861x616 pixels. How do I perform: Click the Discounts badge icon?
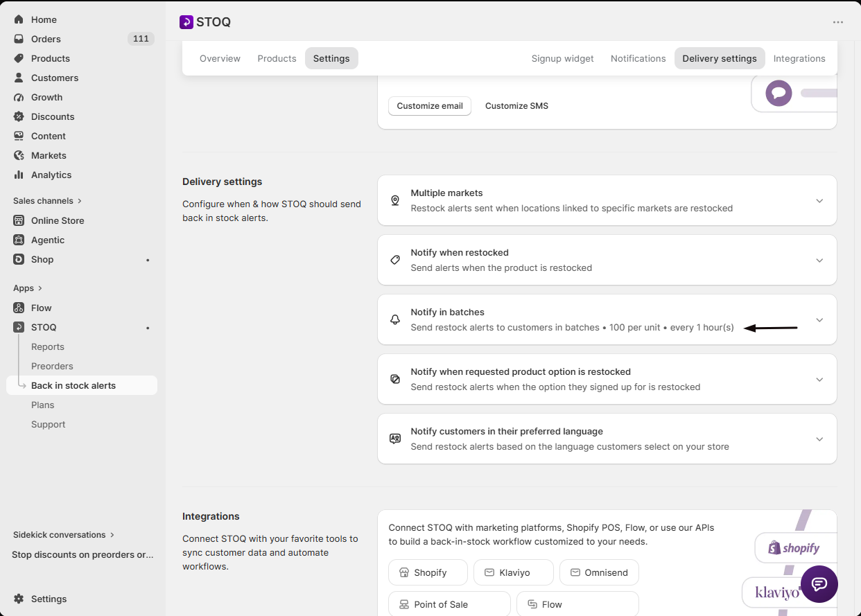[x=19, y=116]
